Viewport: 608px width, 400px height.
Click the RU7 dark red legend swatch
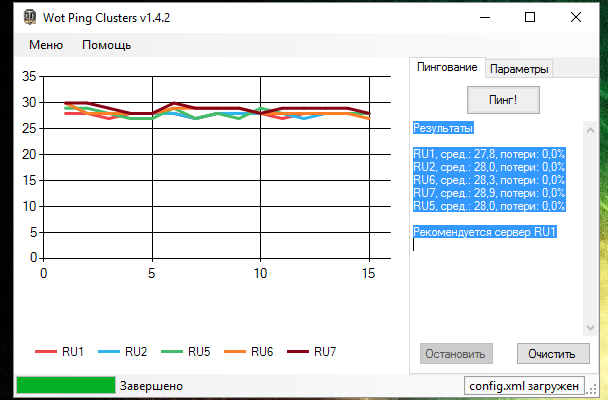click(x=298, y=352)
